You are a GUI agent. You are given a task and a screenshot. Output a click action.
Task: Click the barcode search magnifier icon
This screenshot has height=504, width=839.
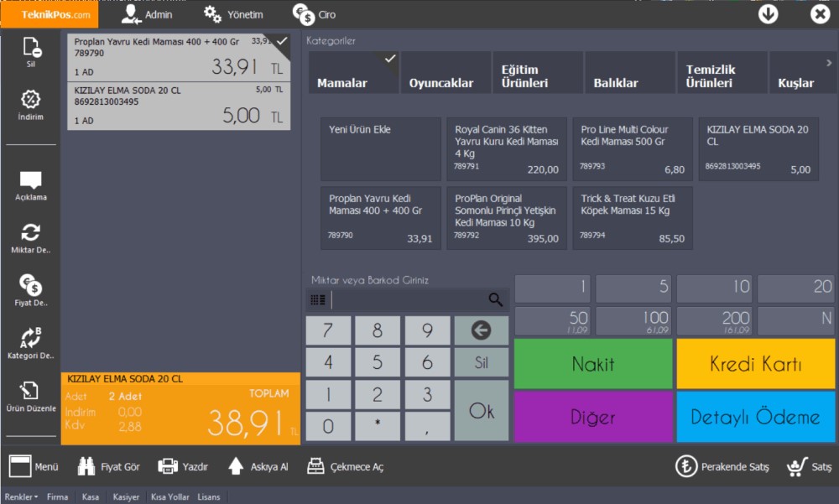coord(496,299)
